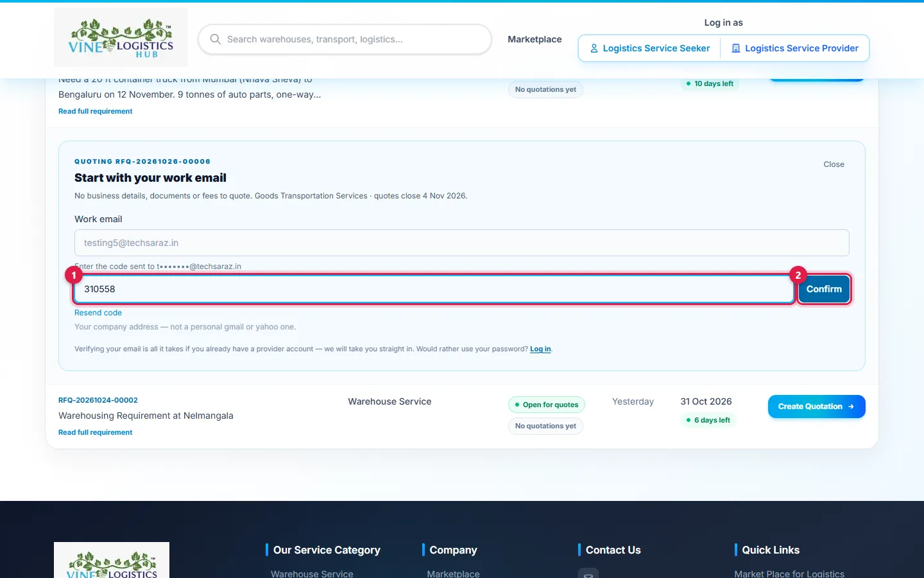Click the building icon beside Logistics Service Provider
Image resolution: width=924 pixels, height=578 pixels.
tap(736, 48)
